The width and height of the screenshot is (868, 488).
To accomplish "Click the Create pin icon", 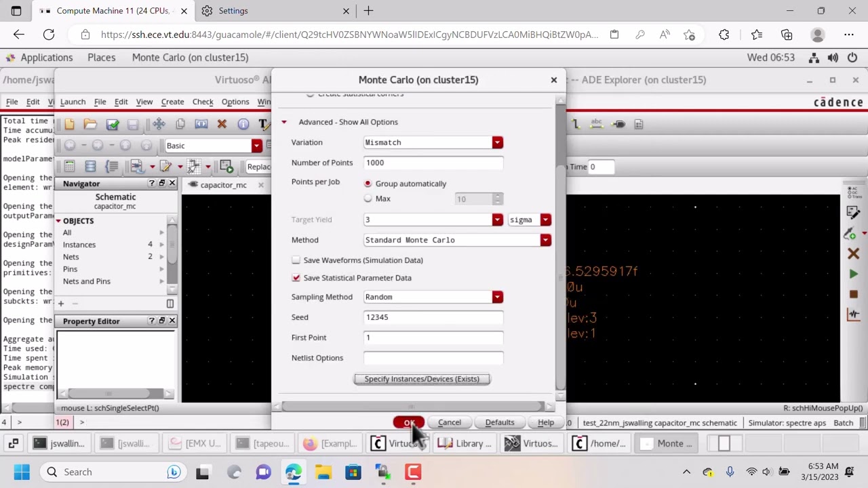I will [618, 124].
